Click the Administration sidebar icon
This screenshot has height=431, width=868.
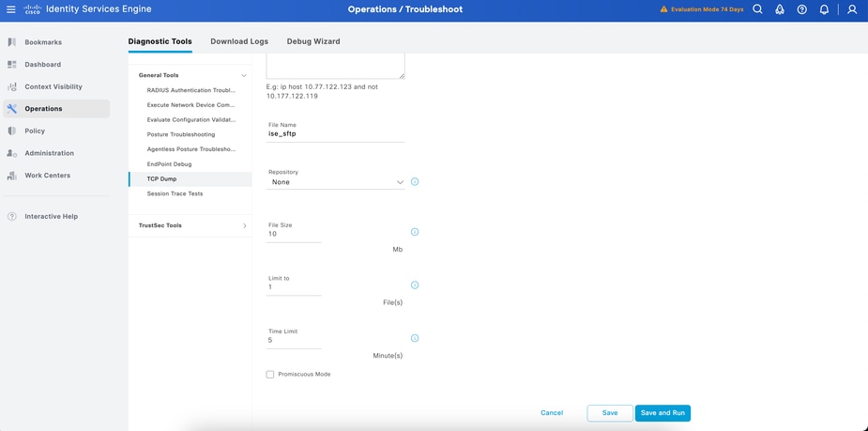pyautogui.click(x=11, y=153)
